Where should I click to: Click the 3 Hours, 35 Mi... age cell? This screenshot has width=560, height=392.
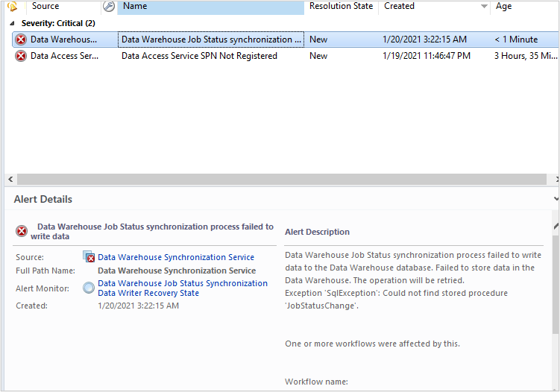click(526, 56)
